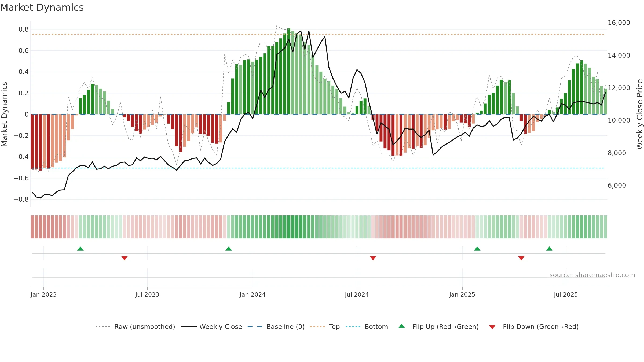This screenshot has height=362, width=644.
Task: Select the flip-down marker before Jul 2023
Action: (125, 258)
